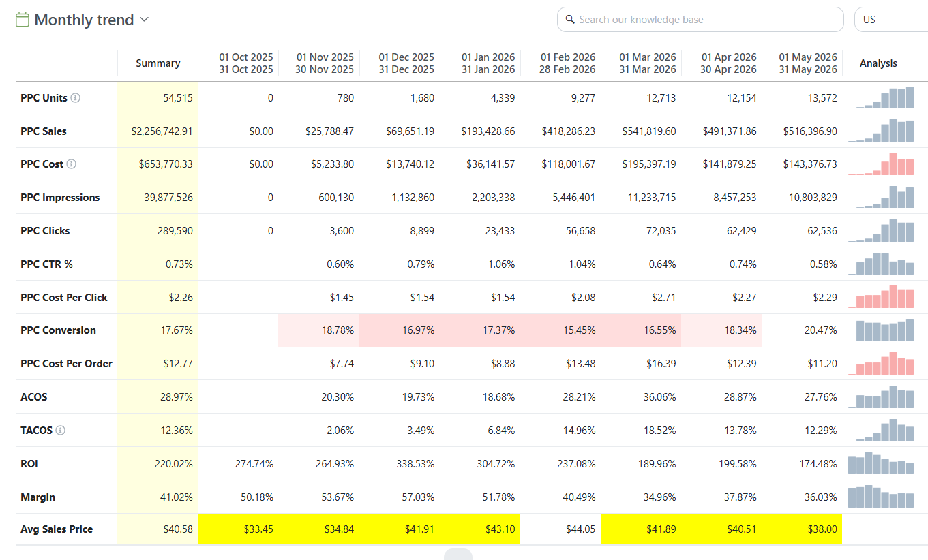Open PPC Cost red sparkline chart

881,164
